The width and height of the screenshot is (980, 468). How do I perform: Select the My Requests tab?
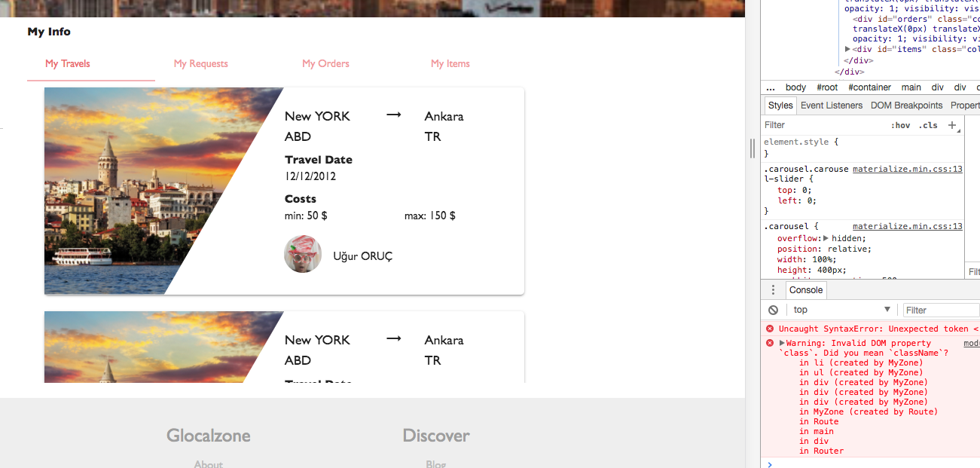(200, 63)
